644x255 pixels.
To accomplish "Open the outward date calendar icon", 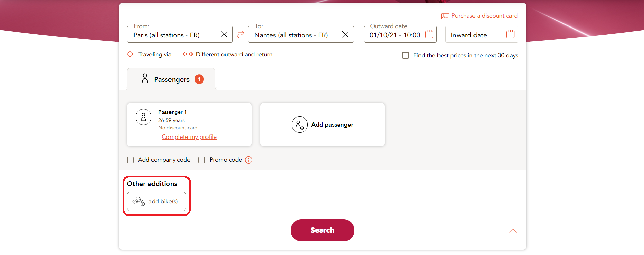I will coord(429,34).
